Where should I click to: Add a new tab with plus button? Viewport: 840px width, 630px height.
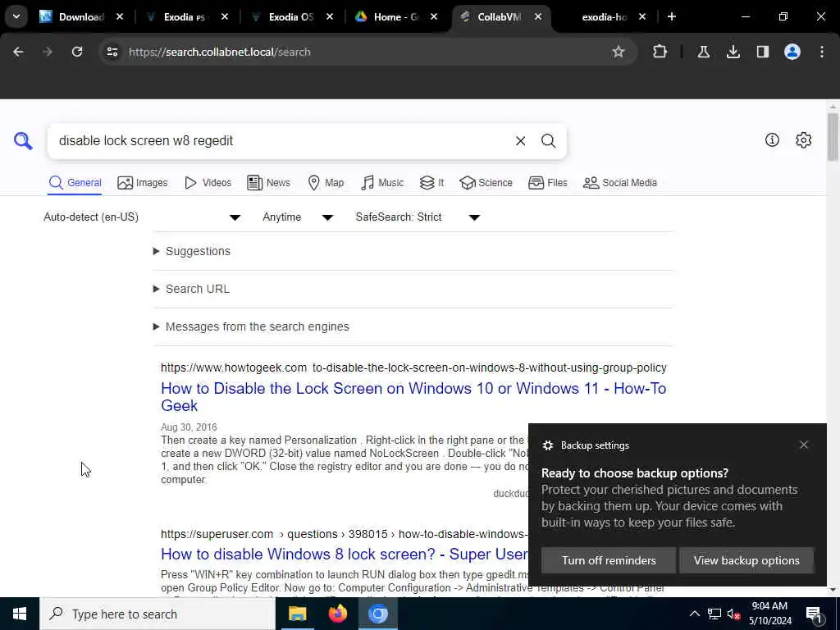(672, 16)
